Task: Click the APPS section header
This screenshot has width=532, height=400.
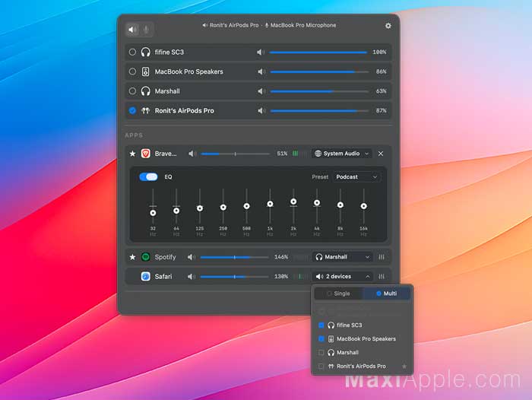Action: pyautogui.click(x=134, y=135)
